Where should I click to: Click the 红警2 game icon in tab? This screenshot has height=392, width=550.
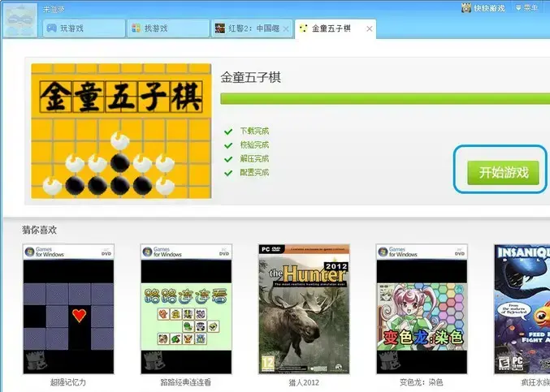click(x=220, y=28)
